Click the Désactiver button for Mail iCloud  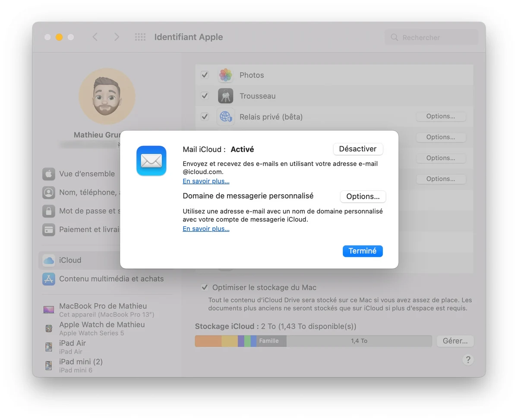pos(358,149)
